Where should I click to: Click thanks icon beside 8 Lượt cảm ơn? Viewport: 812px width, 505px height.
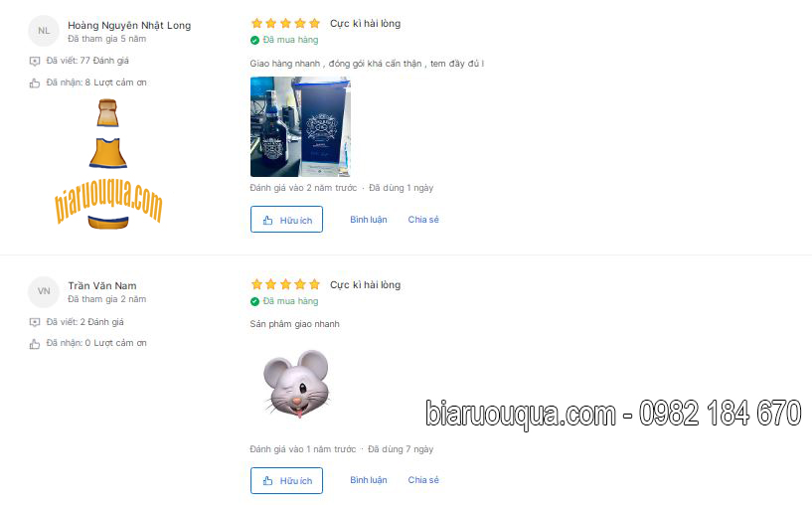pyautogui.click(x=35, y=83)
